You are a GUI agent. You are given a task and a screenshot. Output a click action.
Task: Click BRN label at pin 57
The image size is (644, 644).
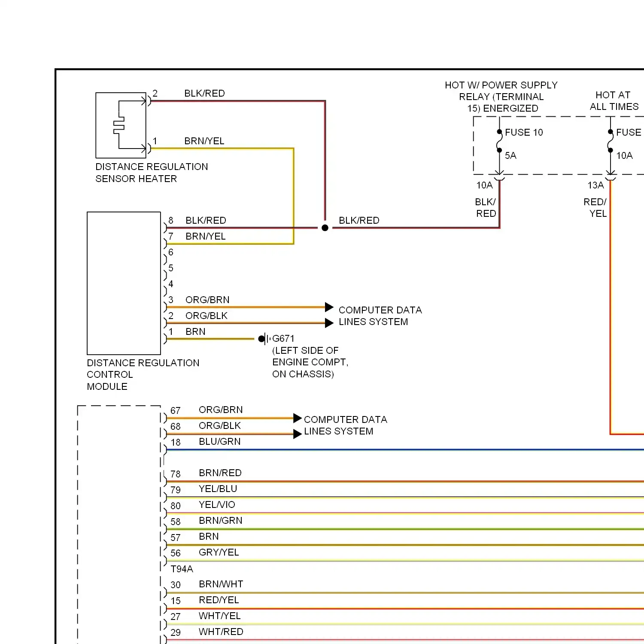click(x=209, y=536)
